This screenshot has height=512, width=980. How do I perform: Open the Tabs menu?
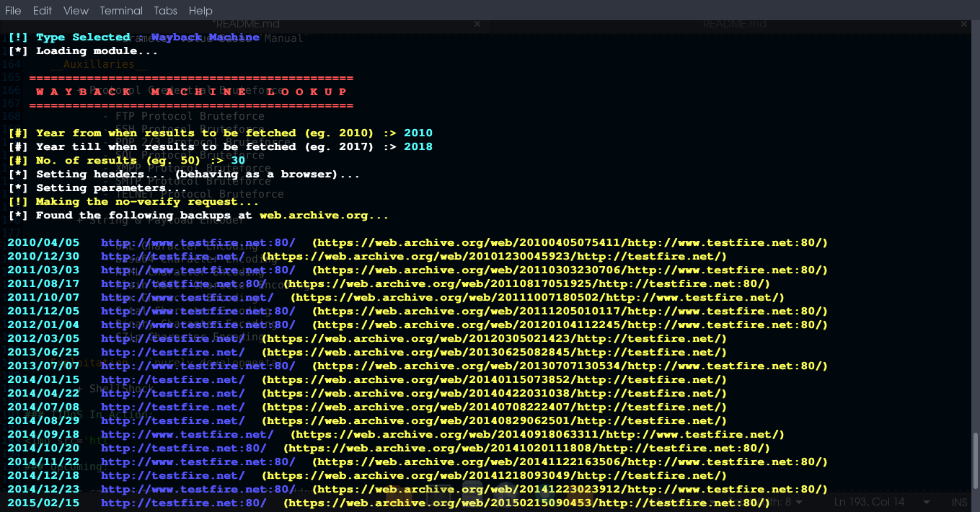166,11
